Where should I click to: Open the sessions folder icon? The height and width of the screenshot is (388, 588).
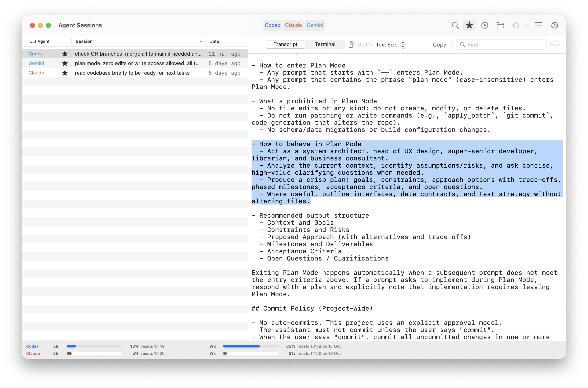tap(500, 25)
